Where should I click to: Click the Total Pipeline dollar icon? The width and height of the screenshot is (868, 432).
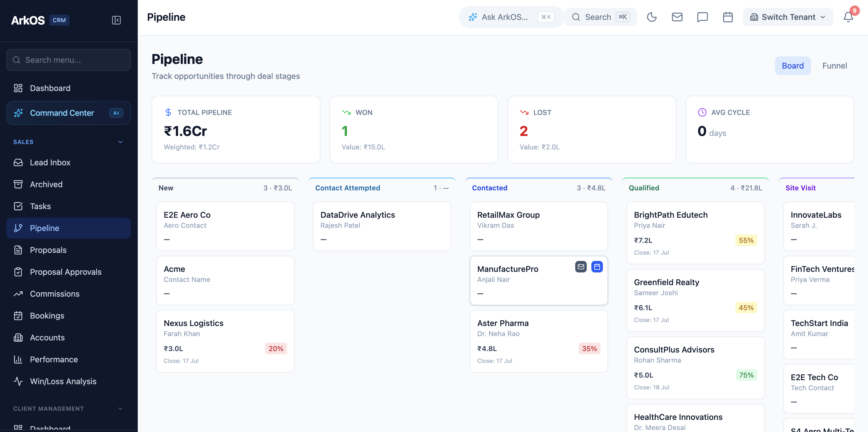[168, 112]
